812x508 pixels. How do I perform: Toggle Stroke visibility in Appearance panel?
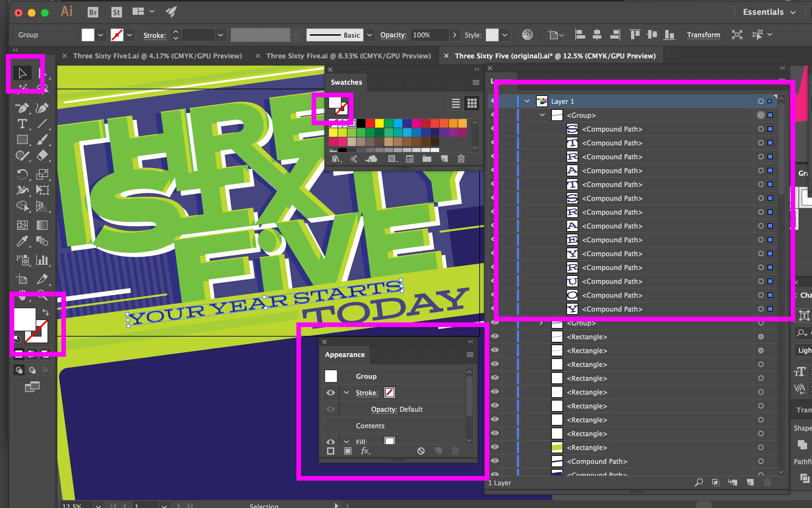[x=331, y=393]
